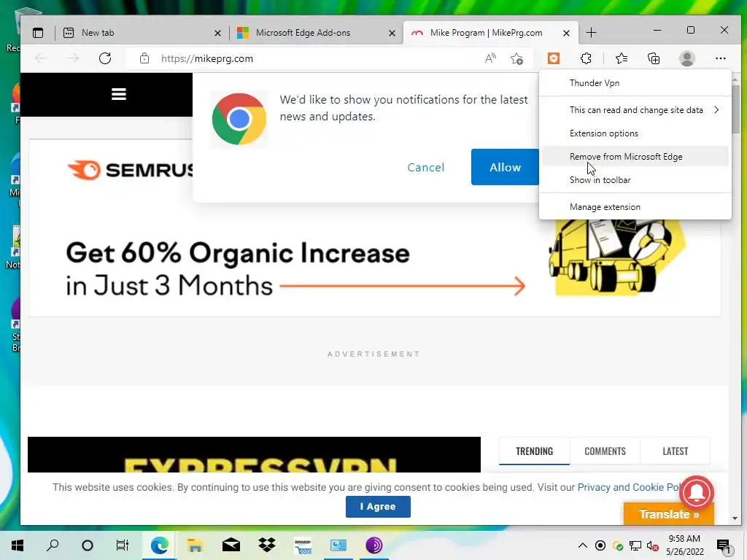Open the hamburger menu on MikePrg site

coord(119,94)
